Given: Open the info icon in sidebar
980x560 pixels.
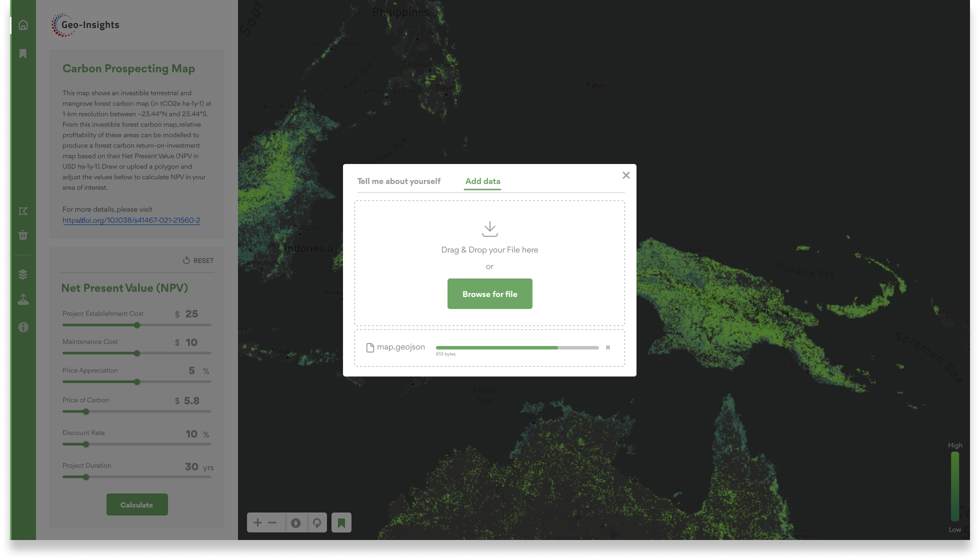Looking at the screenshot, I should click(23, 327).
